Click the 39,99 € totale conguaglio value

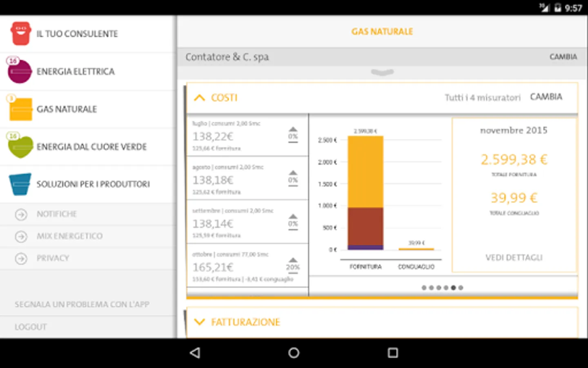[x=514, y=198]
